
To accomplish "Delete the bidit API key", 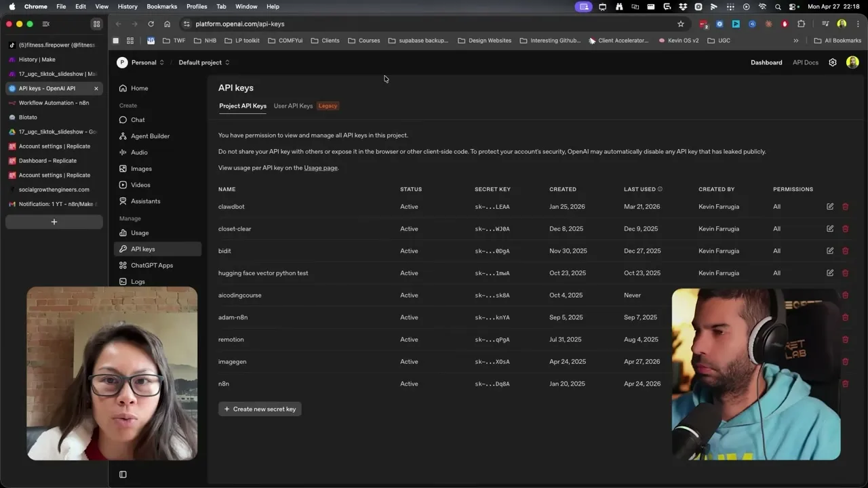I will coord(845,251).
